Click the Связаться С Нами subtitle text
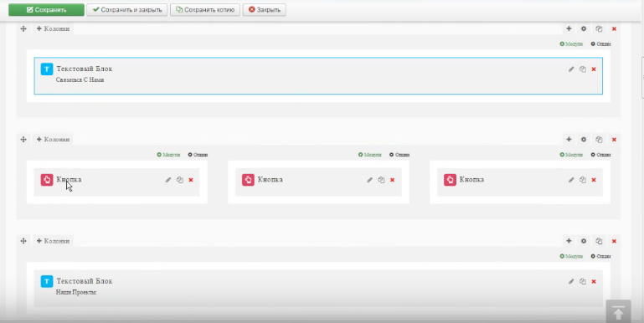 pyautogui.click(x=80, y=80)
